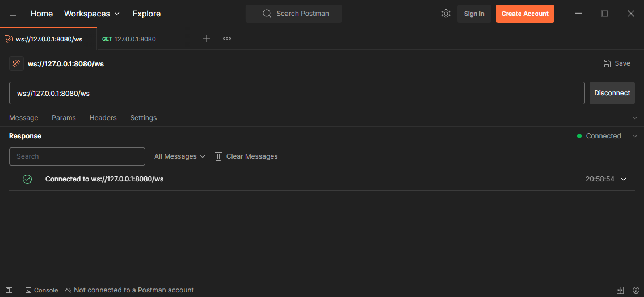Click the new tab plus icon

207,39
